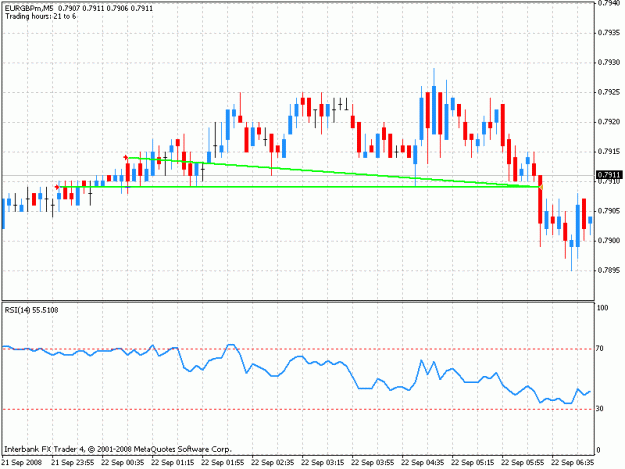This screenshot has width=625, height=469.
Task: Click the Interbank FX Trader 4 copyright text
Action: 118,449
